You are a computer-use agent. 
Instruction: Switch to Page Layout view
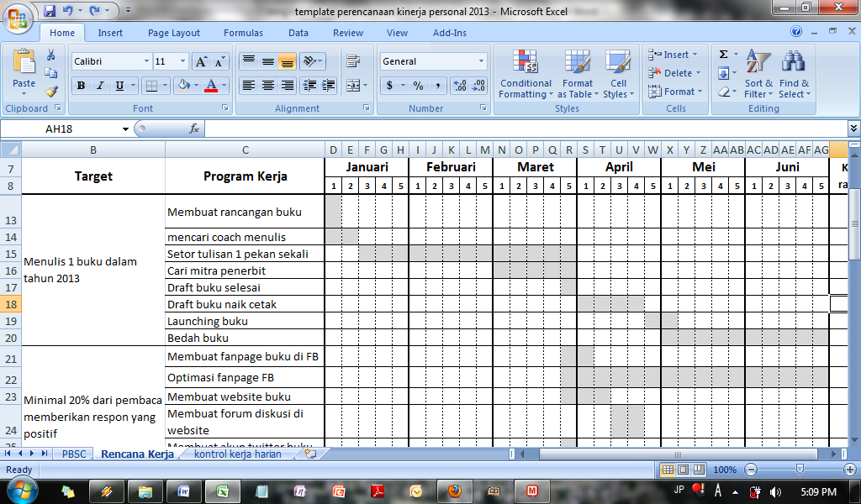pyautogui.click(x=683, y=470)
